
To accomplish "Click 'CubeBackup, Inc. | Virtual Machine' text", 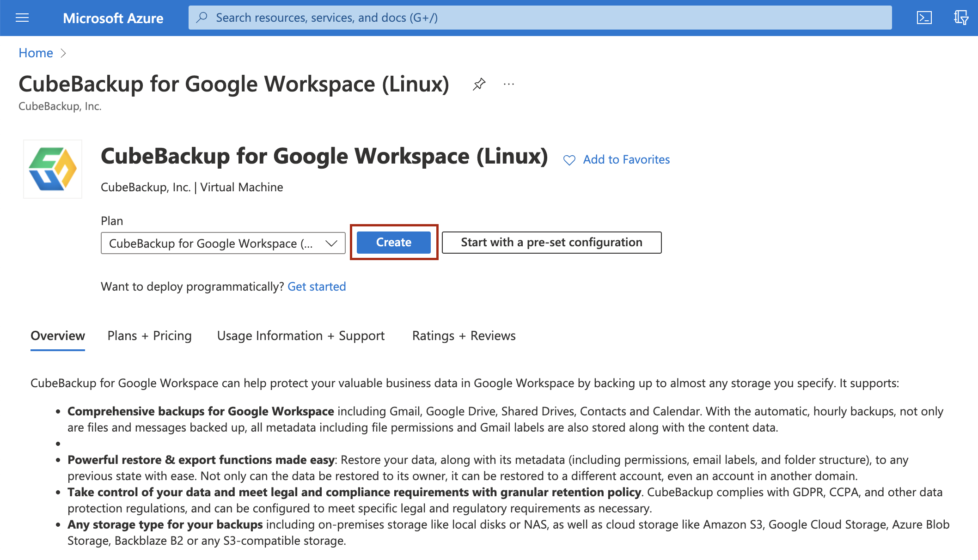I will click(192, 187).
